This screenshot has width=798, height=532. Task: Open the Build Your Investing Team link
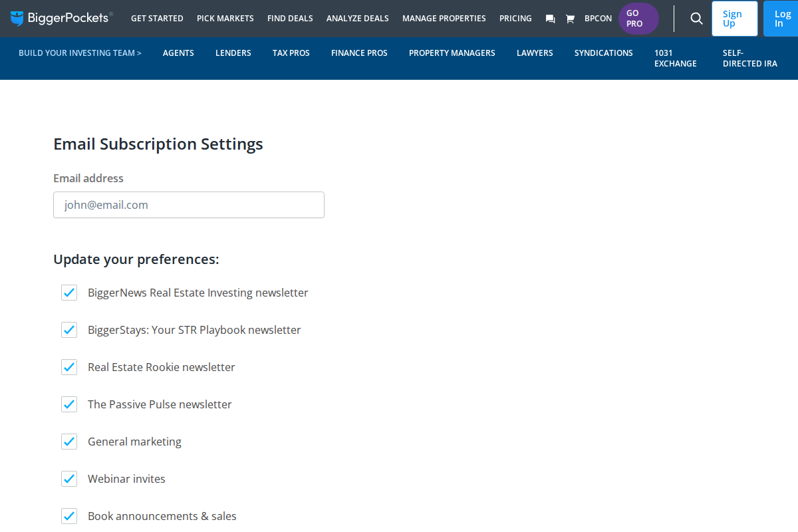tap(80, 53)
